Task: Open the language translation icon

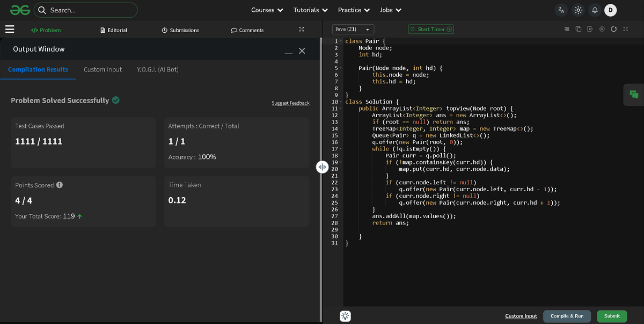Action: 561,10
